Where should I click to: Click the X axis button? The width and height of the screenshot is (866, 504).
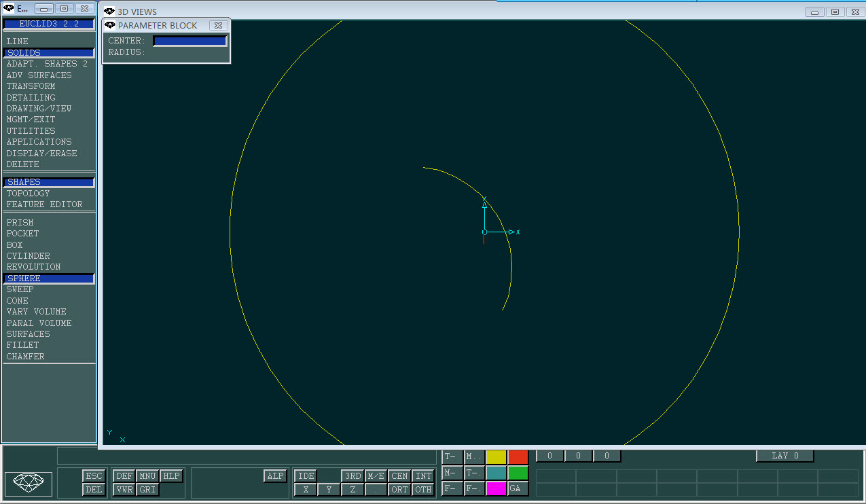(306, 490)
